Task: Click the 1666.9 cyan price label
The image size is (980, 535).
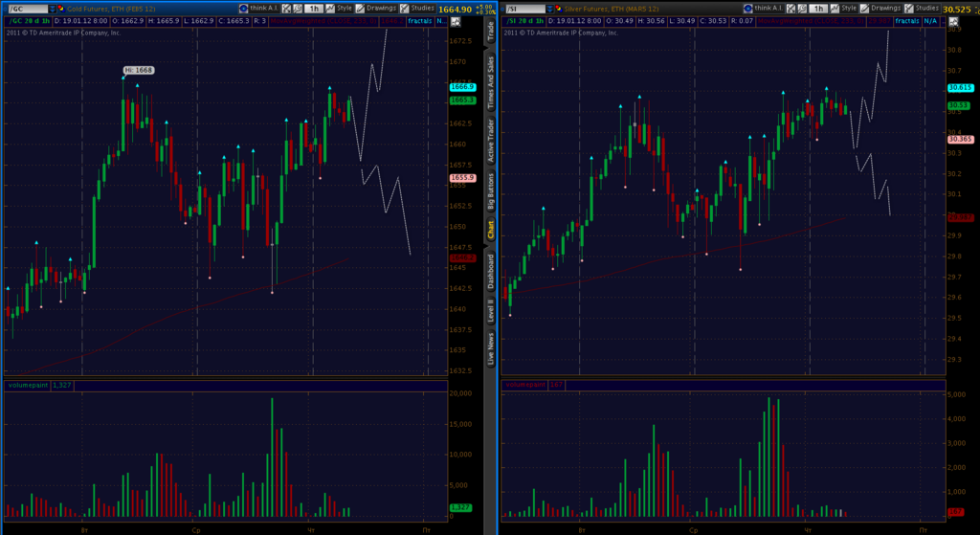Action: (x=462, y=87)
